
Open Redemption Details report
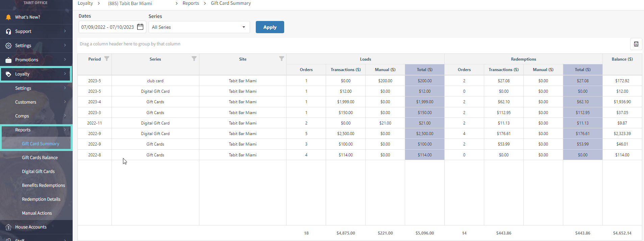click(41, 199)
